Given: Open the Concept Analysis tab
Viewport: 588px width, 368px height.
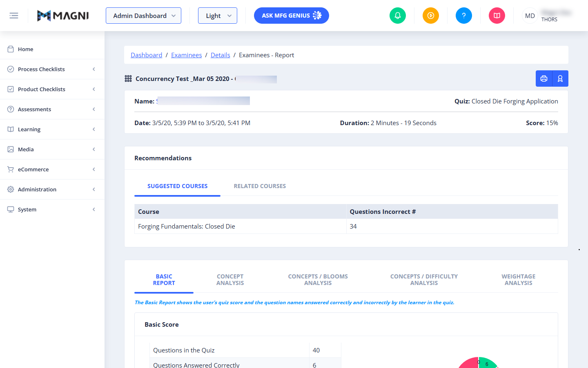Looking at the screenshot, I should [230, 280].
